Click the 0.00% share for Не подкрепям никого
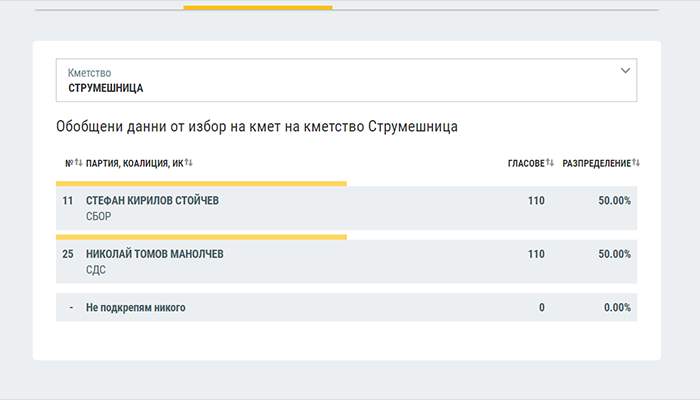The height and width of the screenshot is (400, 700). pyautogui.click(x=617, y=308)
